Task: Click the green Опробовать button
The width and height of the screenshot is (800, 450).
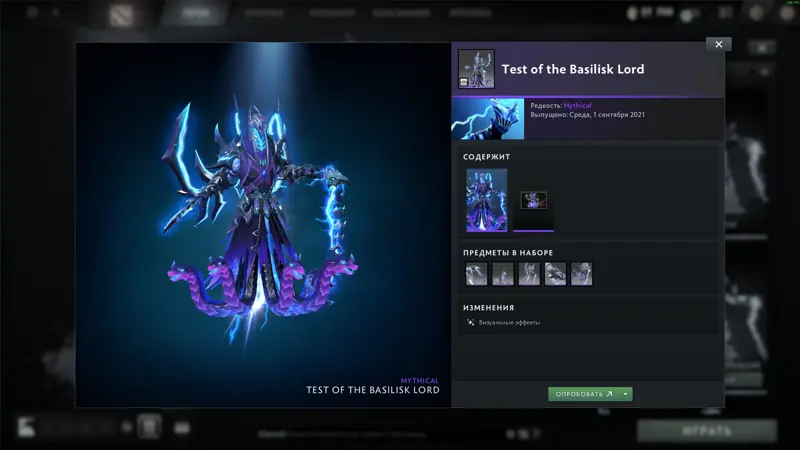Action: pyautogui.click(x=584, y=394)
